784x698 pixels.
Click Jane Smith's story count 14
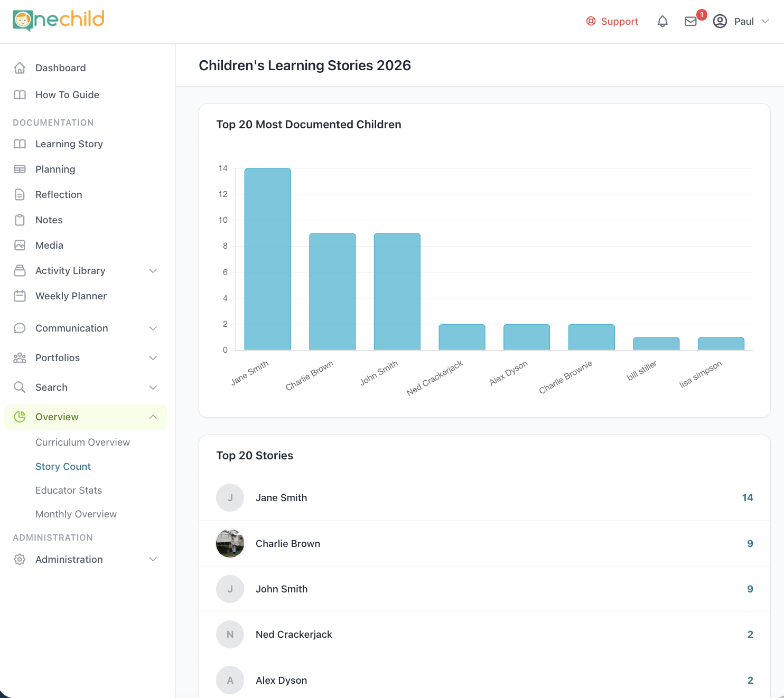pos(748,498)
